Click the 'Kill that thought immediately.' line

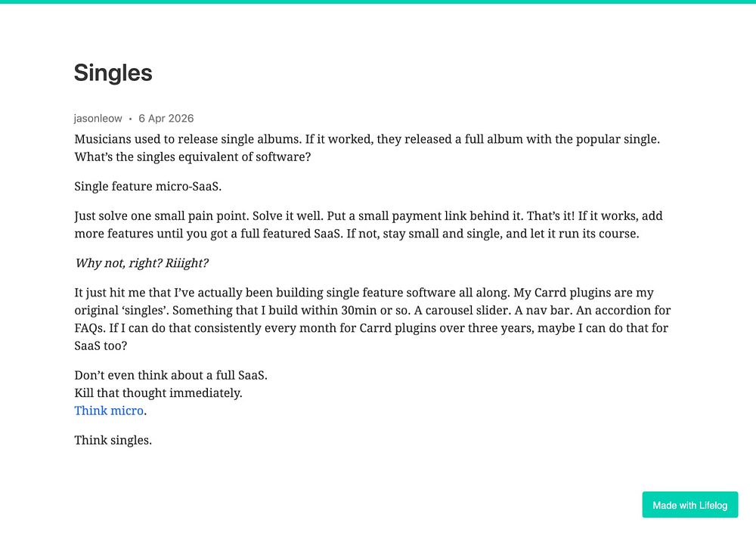click(158, 392)
